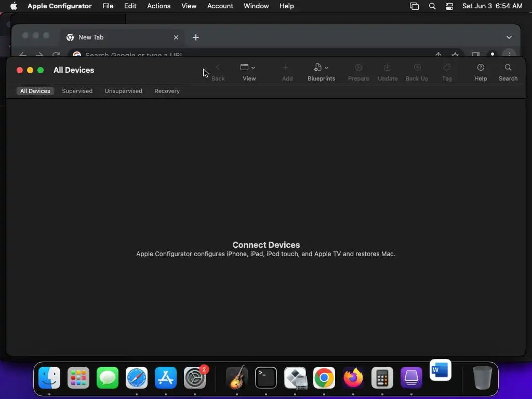Open Messages from the Dock
The image size is (532, 399).
(x=108, y=378)
